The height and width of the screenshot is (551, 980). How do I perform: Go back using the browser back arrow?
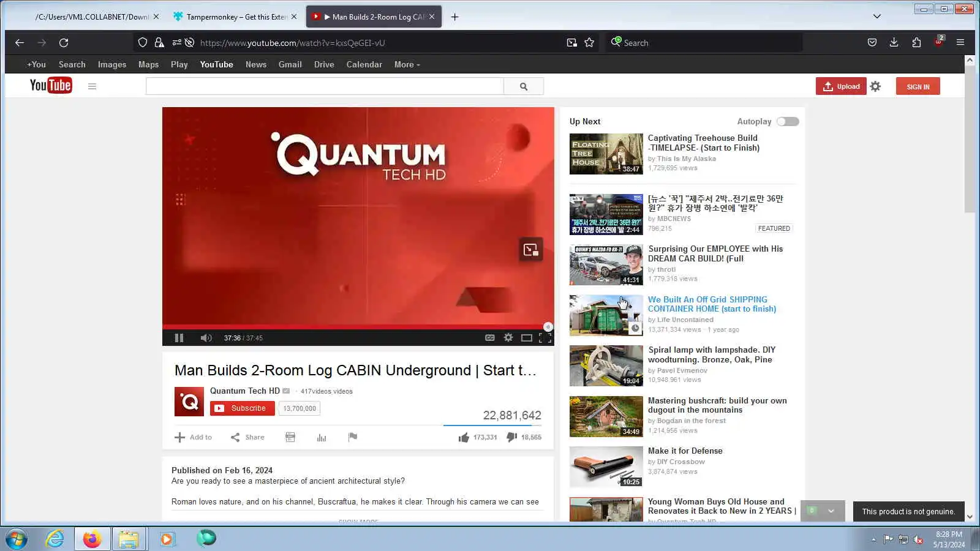click(20, 43)
